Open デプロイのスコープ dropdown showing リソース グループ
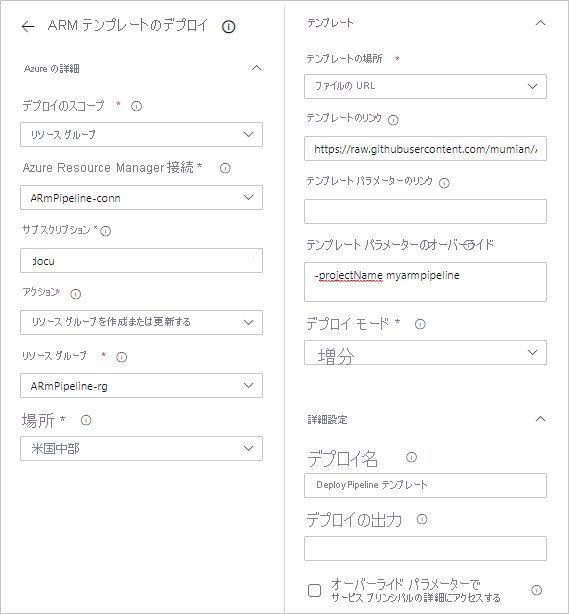This screenshot has height=614, width=569. pos(141,134)
